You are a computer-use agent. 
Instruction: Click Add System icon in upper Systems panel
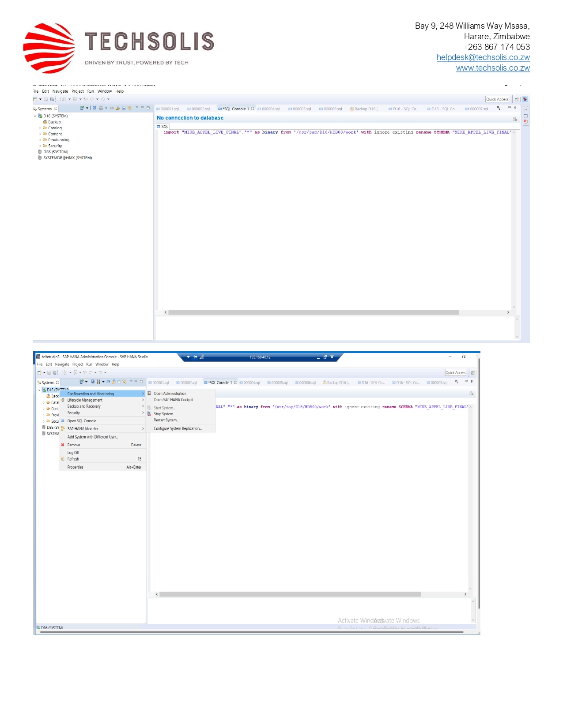tap(82, 108)
